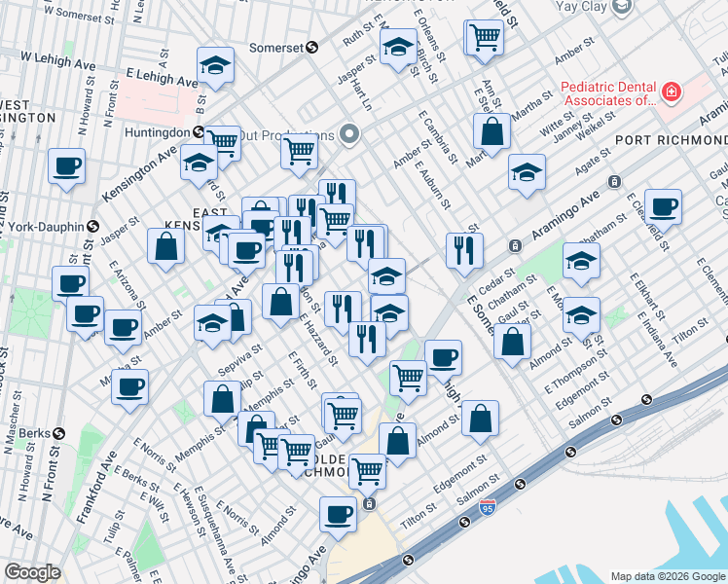The width and height of the screenshot is (728, 584).
Task: Click the Yay Clay place marker
Action: tap(622, 7)
